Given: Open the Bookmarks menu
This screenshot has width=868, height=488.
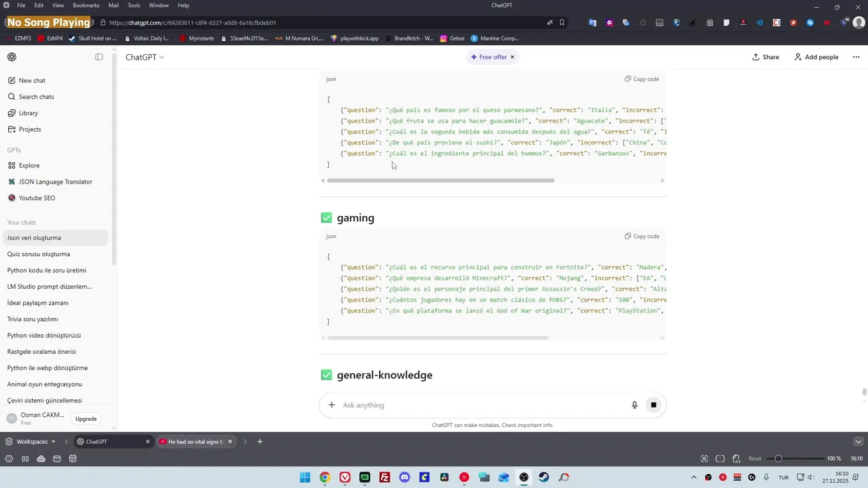Looking at the screenshot, I should click(x=86, y=5).
